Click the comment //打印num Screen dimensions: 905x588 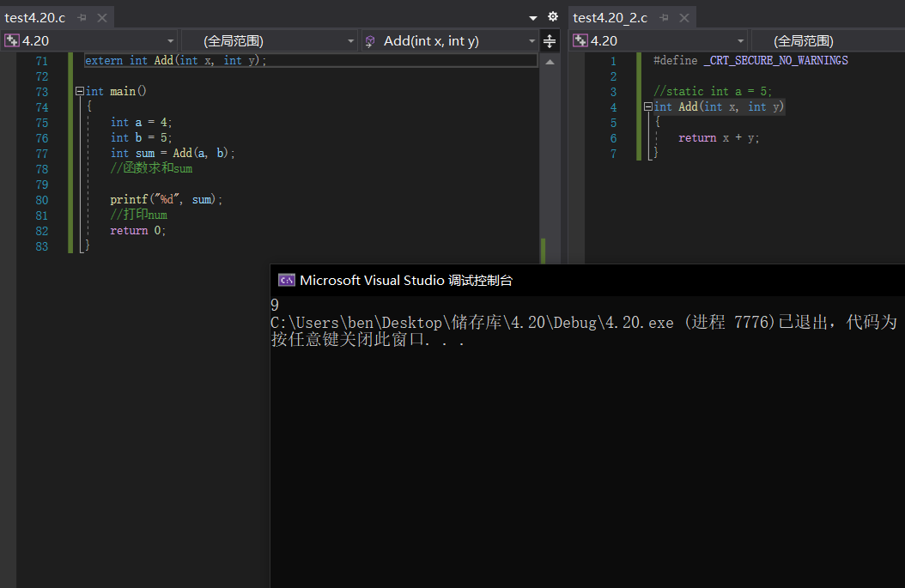[138, 215]
